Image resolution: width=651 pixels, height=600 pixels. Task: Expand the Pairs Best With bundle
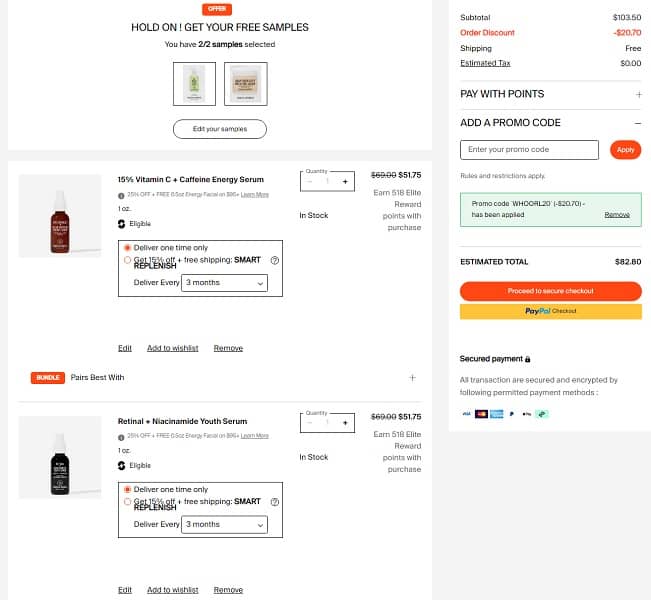click(412, 378)
